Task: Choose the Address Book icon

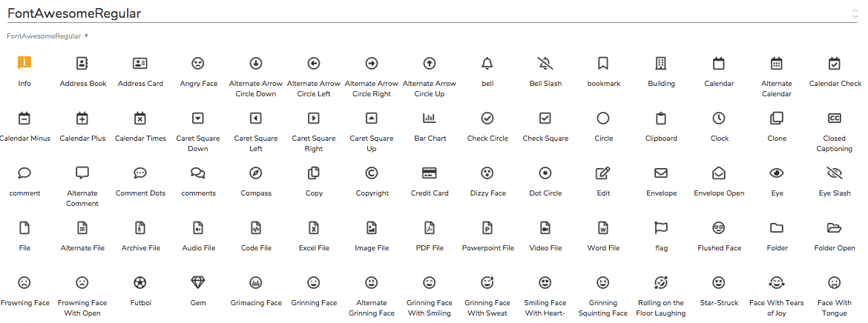Action: (x=82, y=63)
